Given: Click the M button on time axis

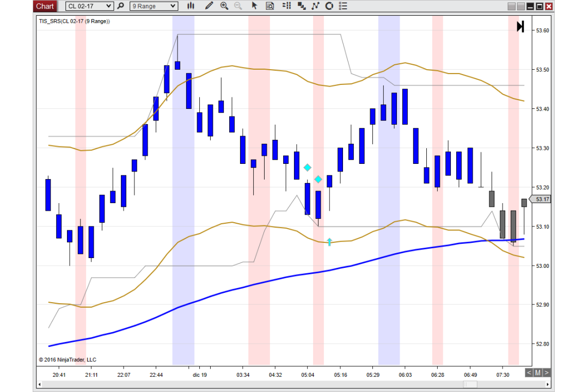Looking at the screenshot, I should point(538,372).
